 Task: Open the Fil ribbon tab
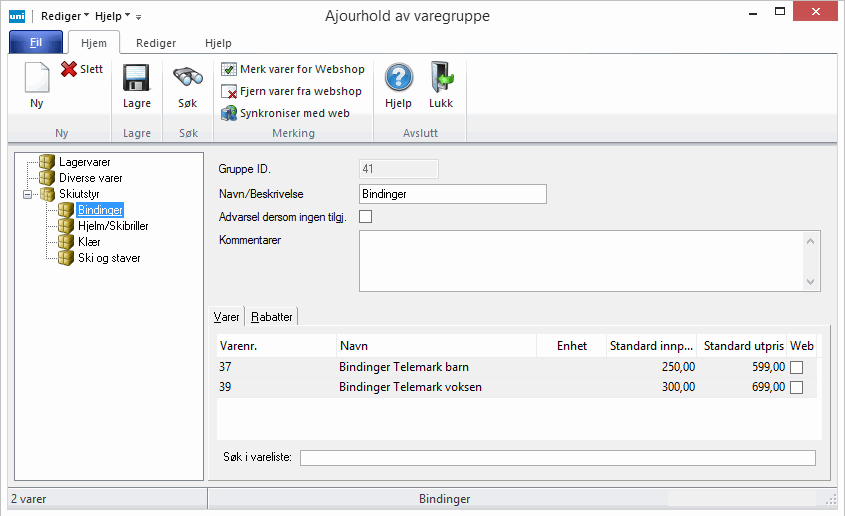[x=36, y=43]
